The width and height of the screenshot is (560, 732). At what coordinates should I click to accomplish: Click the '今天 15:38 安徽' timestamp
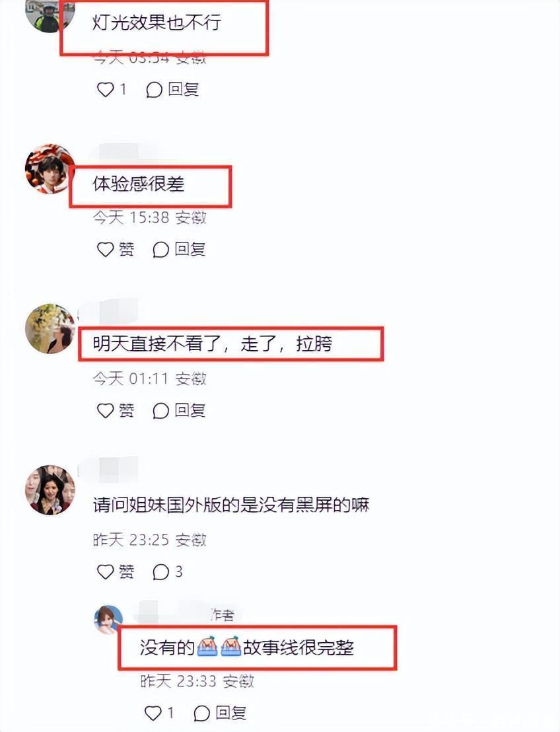click(x=149, y=217)
